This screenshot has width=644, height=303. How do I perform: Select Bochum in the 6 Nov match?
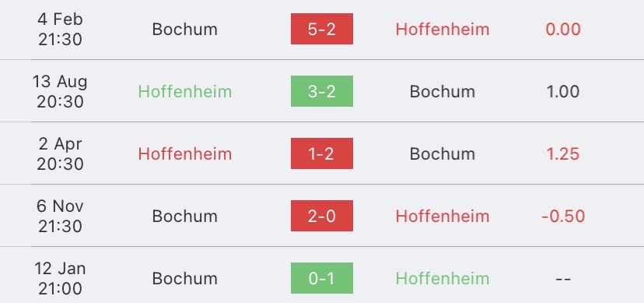point(185,217)
